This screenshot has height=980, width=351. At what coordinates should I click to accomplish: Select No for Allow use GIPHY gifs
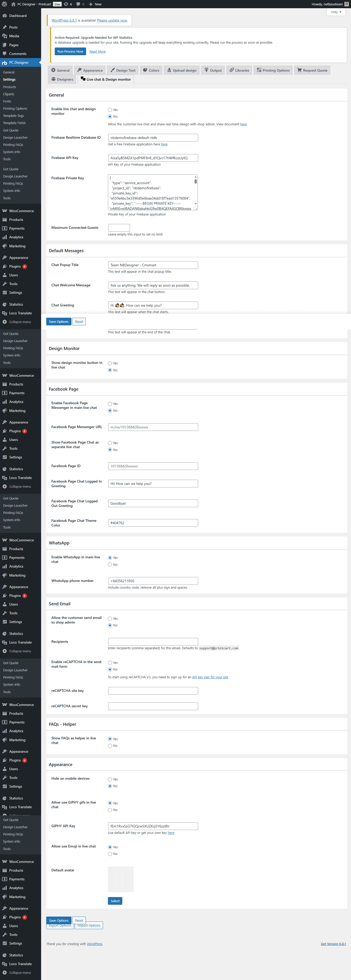110,810
